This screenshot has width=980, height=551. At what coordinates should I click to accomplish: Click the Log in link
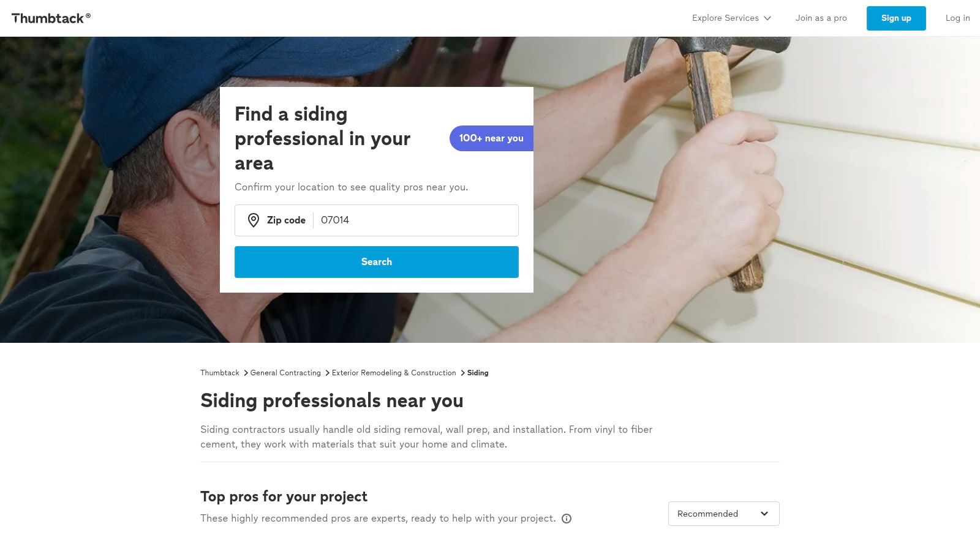[957, 18]
